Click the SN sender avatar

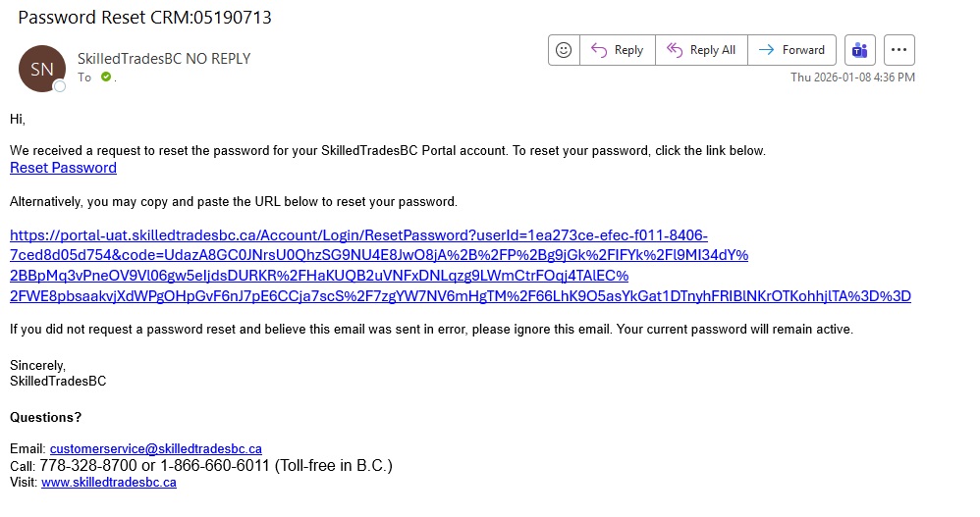tap(42, 69)
